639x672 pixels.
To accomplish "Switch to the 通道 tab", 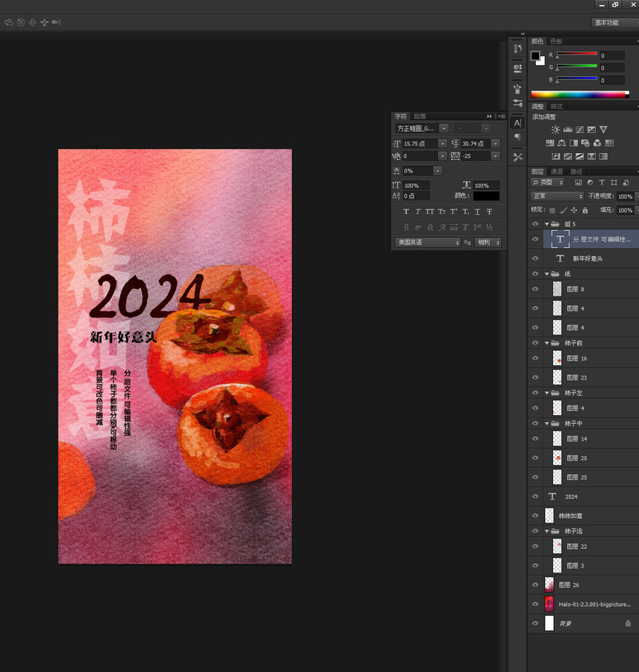I will coord(557,172).
